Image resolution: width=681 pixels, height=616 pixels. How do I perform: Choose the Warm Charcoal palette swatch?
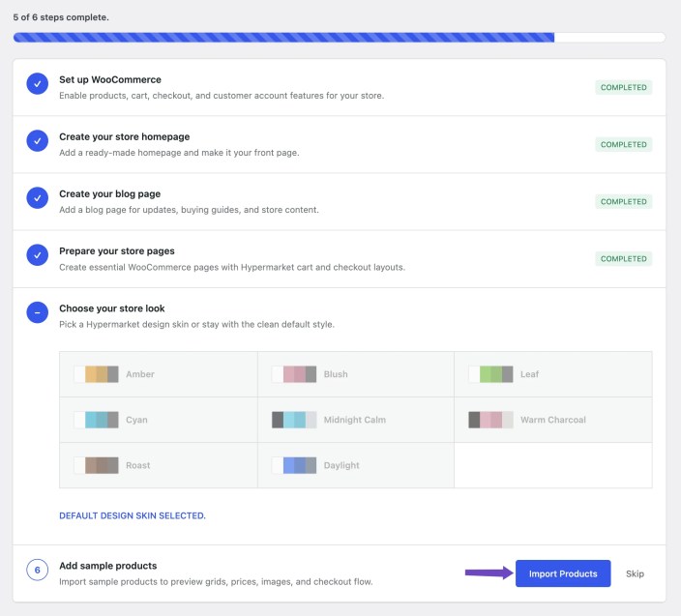pyautogui.click(x=490, y=420)
